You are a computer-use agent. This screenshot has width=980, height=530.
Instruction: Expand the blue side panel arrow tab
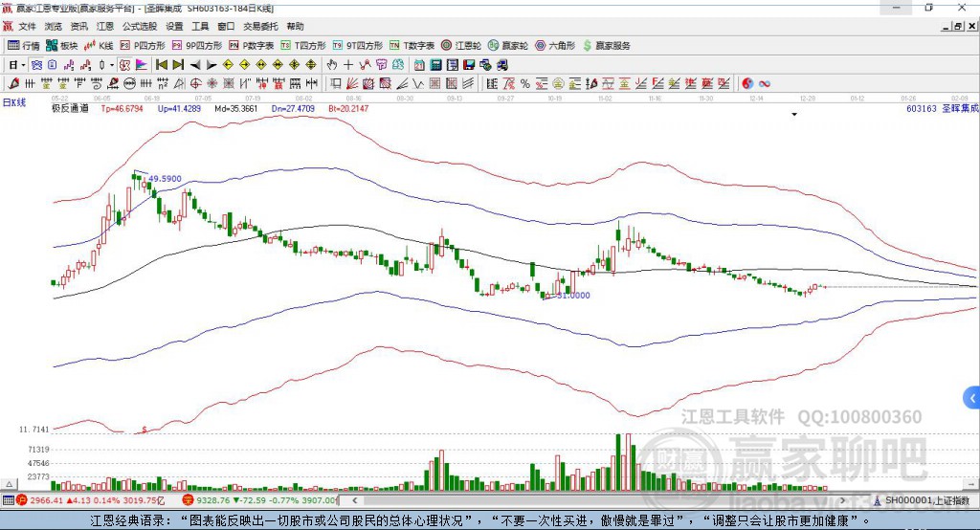pos(972,398)
